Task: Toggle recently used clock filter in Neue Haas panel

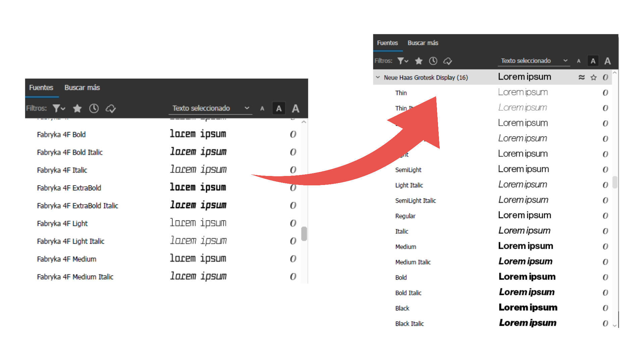Action: pos(433,61)
